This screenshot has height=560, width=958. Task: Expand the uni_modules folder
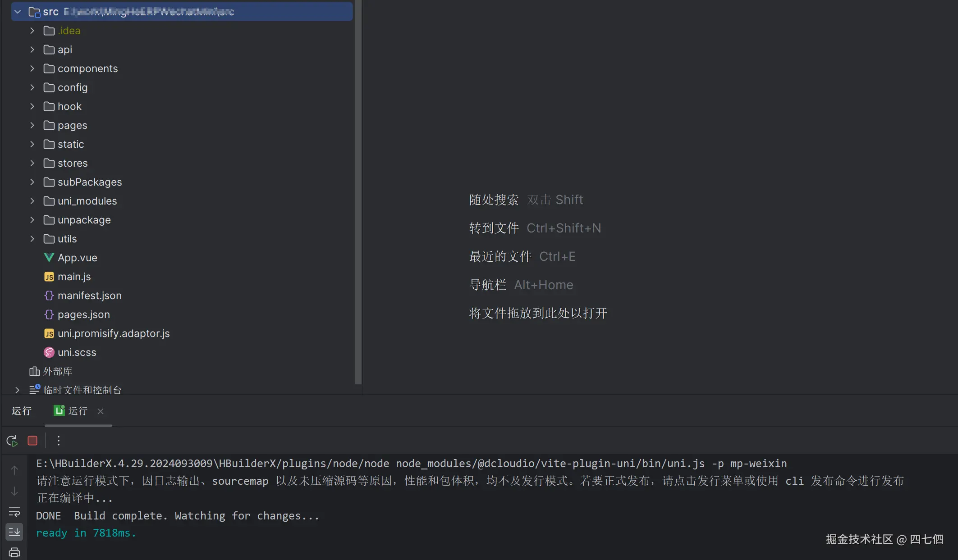tap(32, 201)
